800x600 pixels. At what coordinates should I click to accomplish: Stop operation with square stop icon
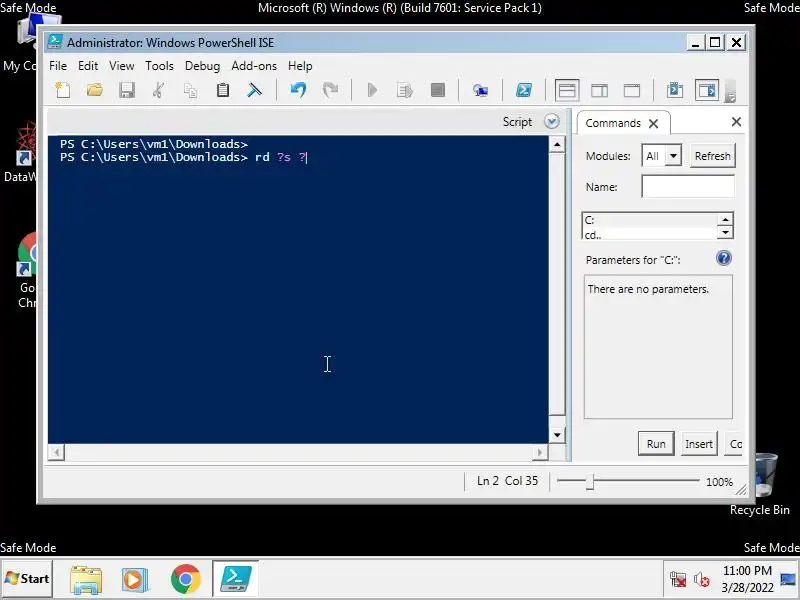[438, 90]
